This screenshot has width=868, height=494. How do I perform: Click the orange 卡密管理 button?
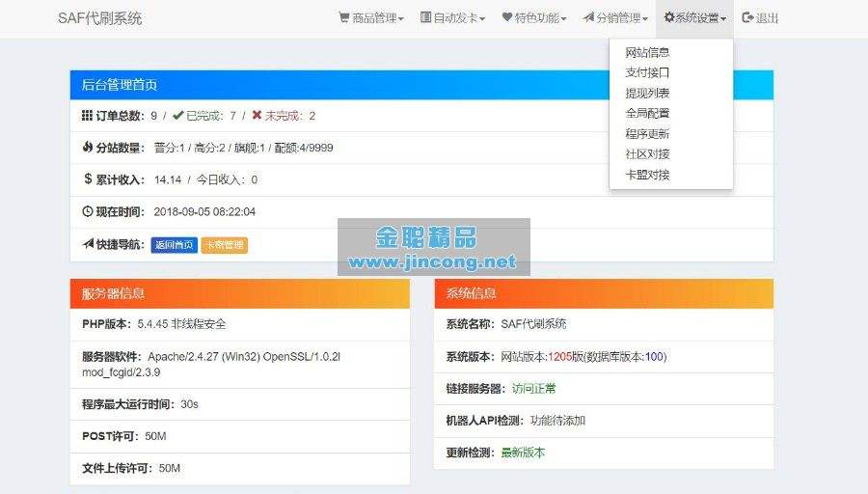[224, 245]
